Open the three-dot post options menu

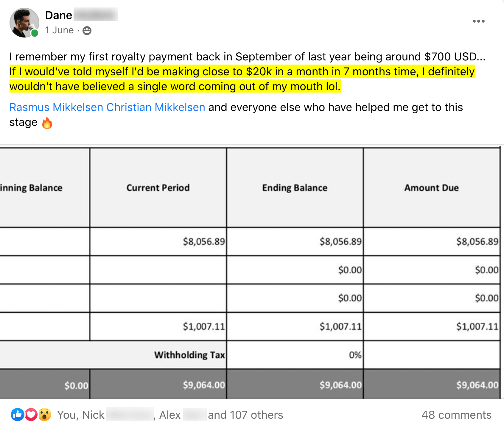click(478, 21)
